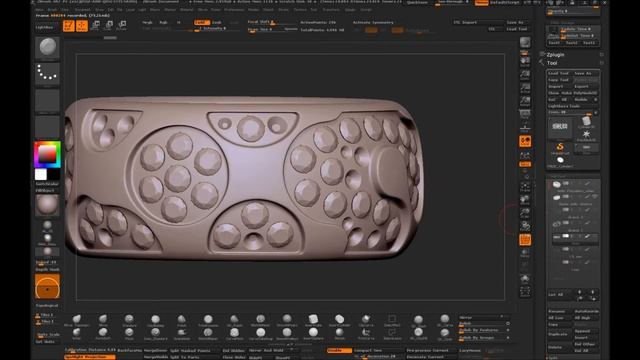Select the Dam_Standard brush
The image size is (640, 360).
tap(155, 334)
